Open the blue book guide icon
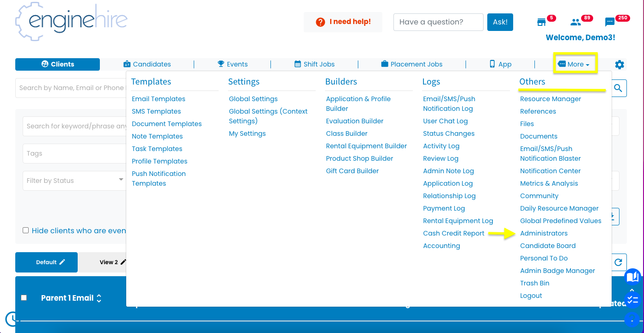Screen dimensions: 644x333 pos(632,277)
